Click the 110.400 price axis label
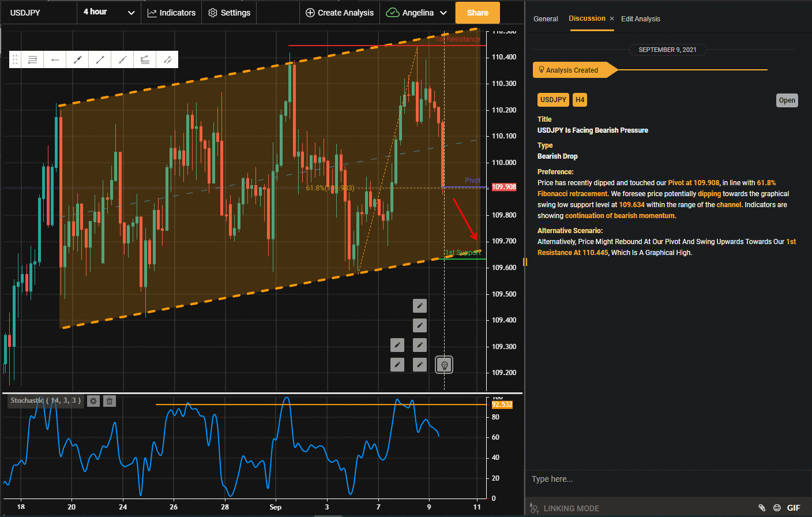This screenshot has width=812, height=517. click(x=504, y=57)
